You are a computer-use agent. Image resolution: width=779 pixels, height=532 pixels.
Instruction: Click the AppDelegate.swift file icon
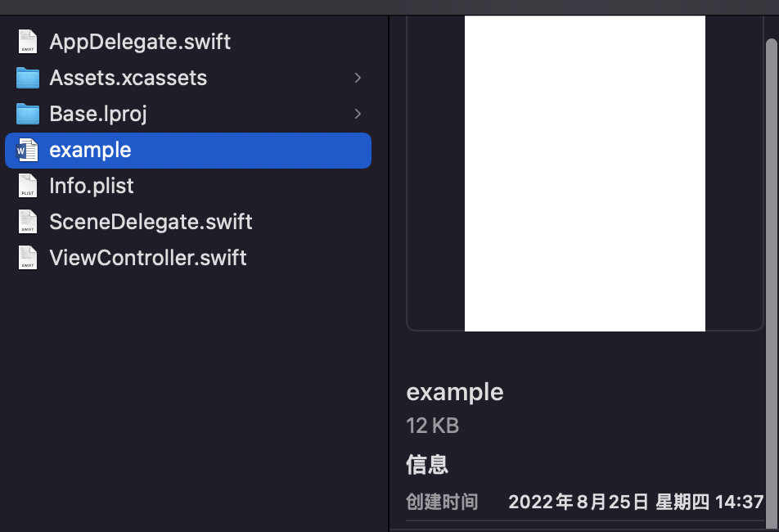(28, 41)
